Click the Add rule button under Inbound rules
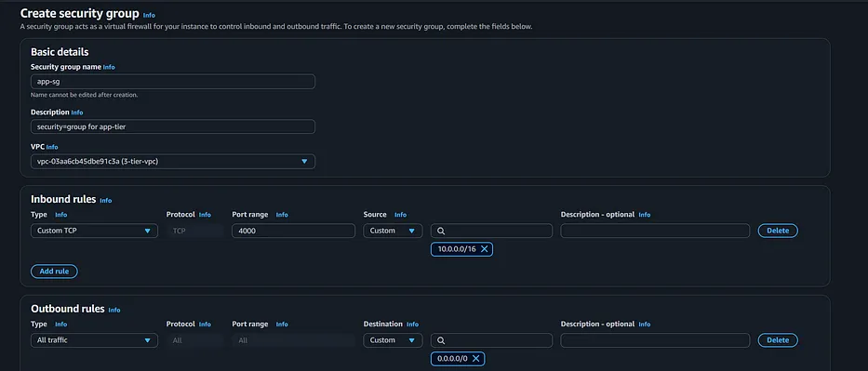 [x=54, y=272]
